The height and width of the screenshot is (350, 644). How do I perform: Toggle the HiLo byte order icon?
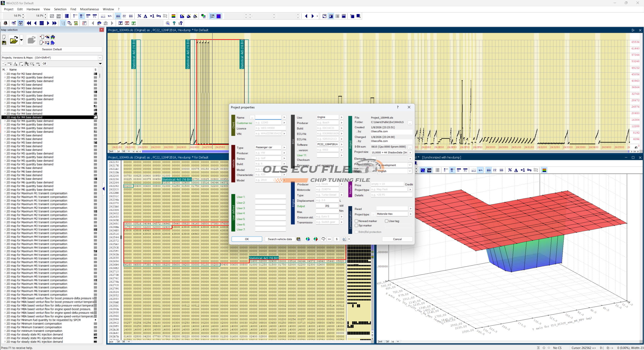[x=103, y=16]
